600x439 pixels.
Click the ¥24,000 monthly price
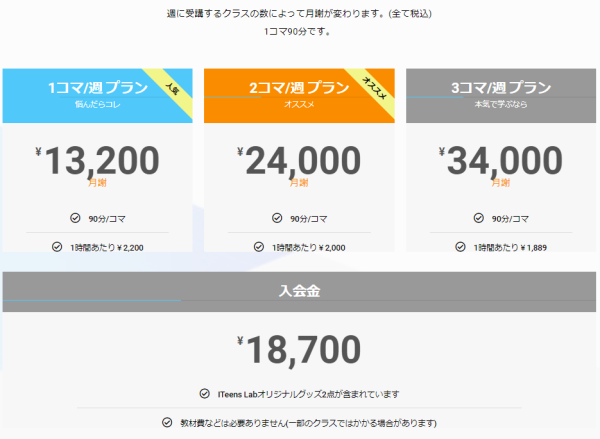pyautogui.click(x=299, y=161)
